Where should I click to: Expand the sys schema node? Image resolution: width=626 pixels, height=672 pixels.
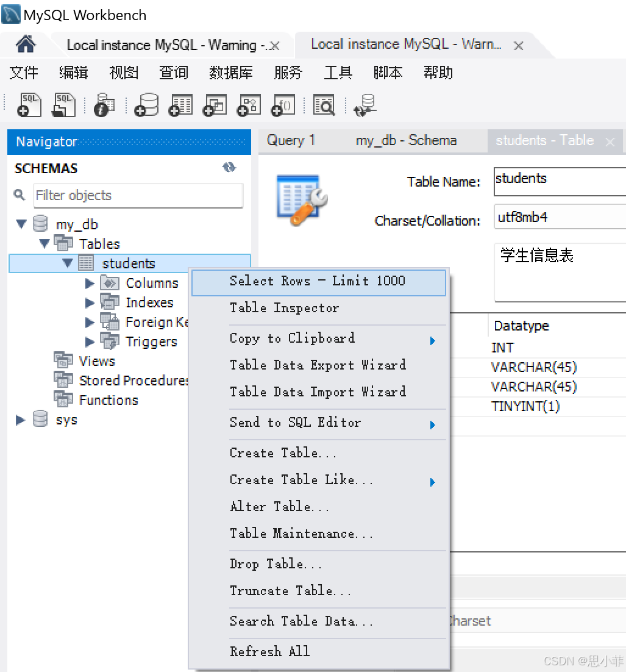pyautogui.click(x=21, y=420)
